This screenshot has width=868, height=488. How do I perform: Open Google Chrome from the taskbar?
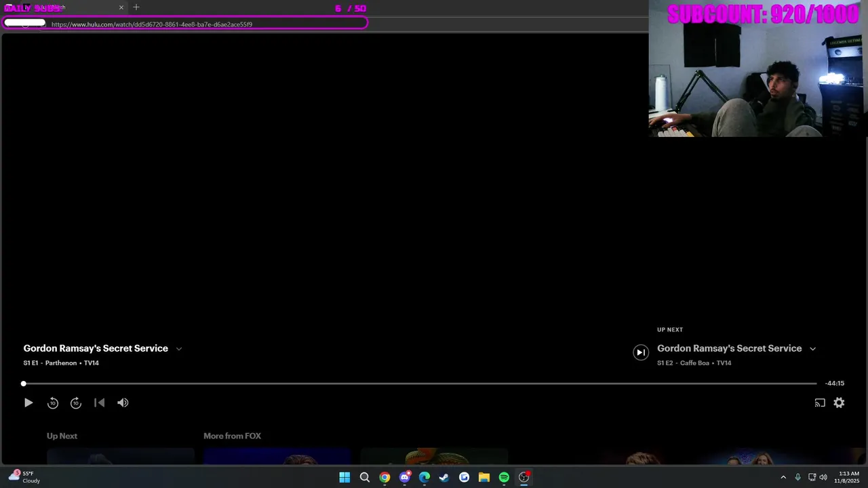[x=384, y=477]
